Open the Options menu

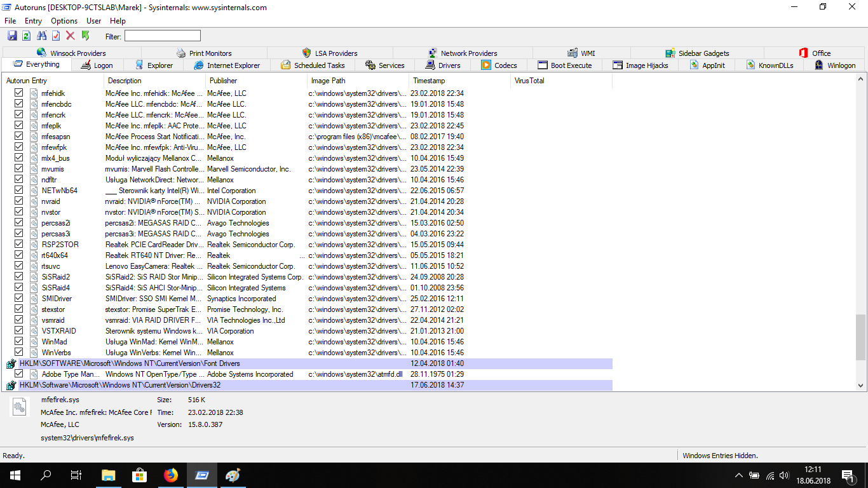pyautogui.click(x=64, y=21)
